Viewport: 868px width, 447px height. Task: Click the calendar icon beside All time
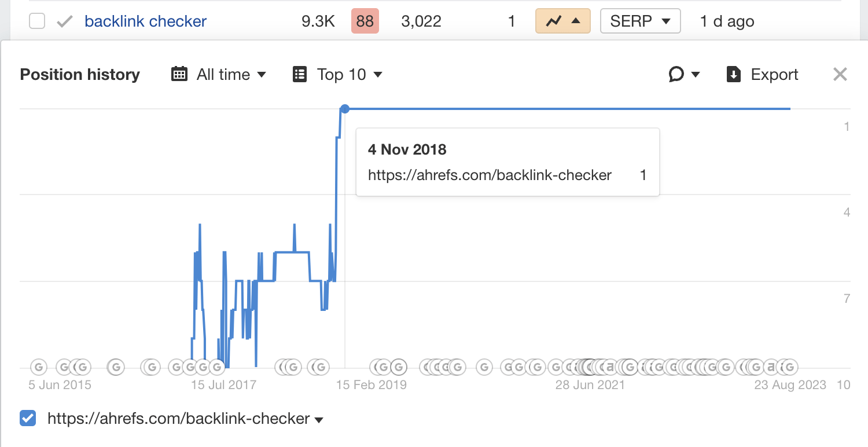point(179,74)
